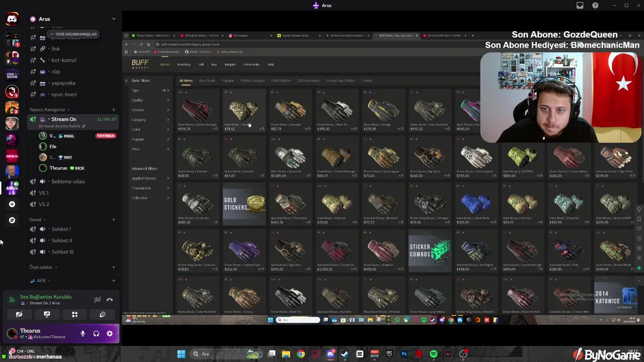Open the clip text channel
Viewport: 644px width, 362px height.
coord(72,72)
